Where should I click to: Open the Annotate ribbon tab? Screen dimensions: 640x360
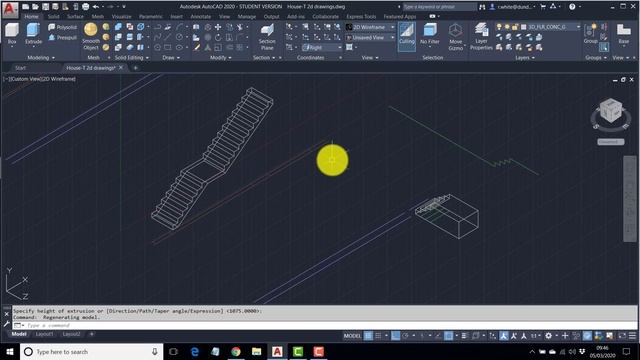click(x=201, y=17)
